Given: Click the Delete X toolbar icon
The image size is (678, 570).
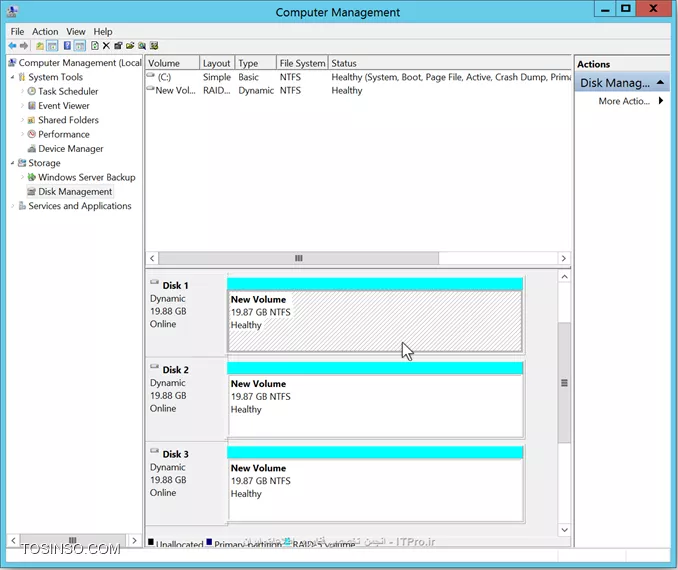Looking at the screenshot, I should tap(106, 45).
